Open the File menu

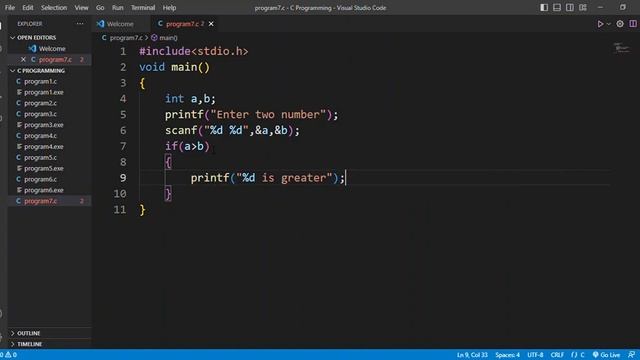coord(10,7)
